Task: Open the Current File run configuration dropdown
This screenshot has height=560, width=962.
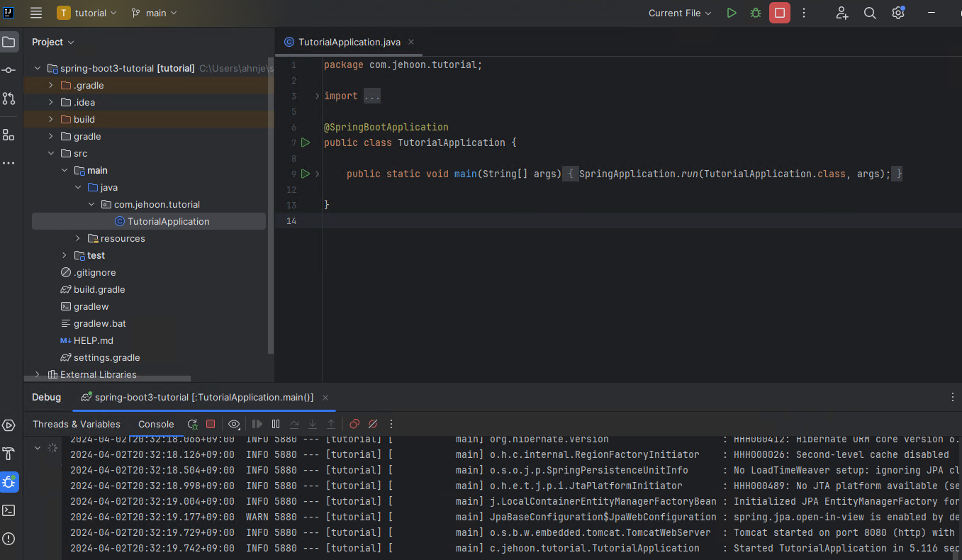Action: [x=681, y=13]
